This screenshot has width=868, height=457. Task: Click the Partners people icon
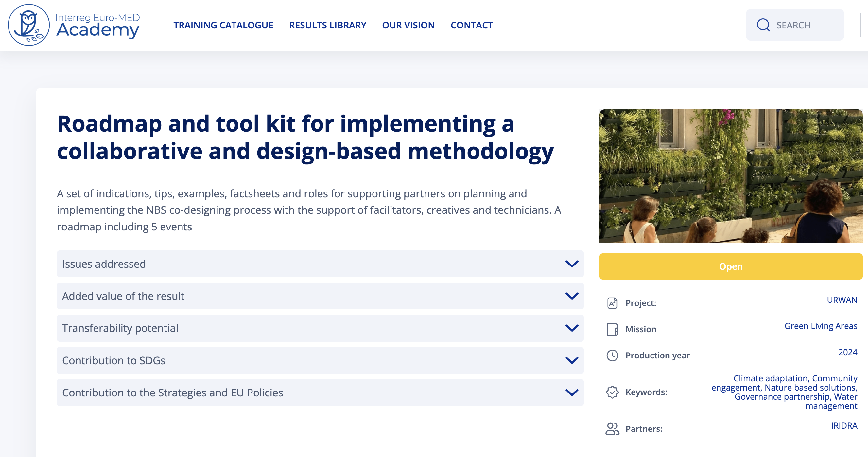(612, 429)
